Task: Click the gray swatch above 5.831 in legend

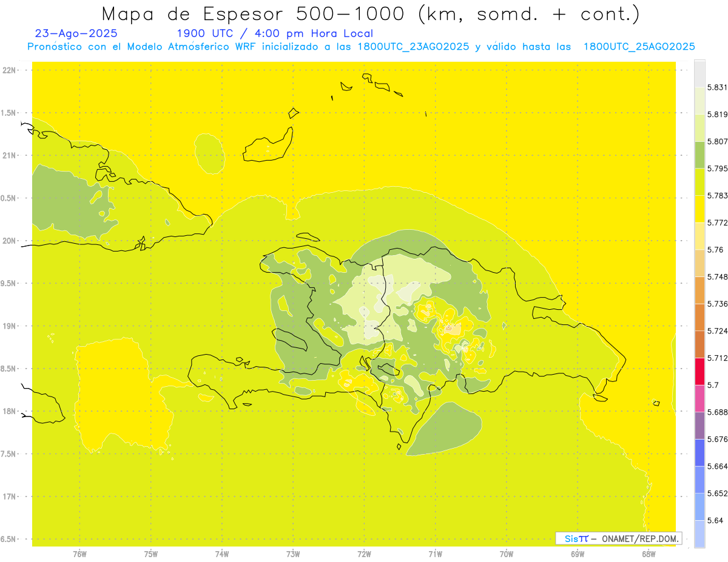Action: 699,74
